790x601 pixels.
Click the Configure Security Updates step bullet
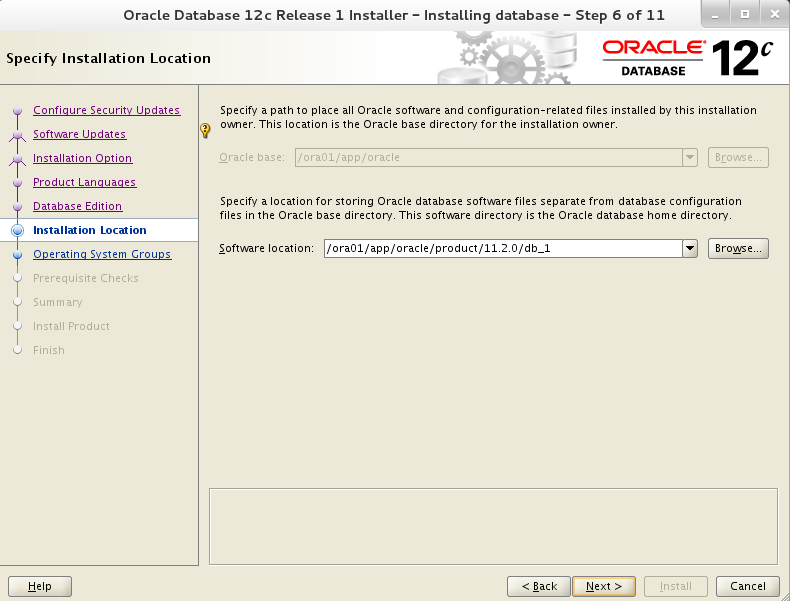pos(17,111)
